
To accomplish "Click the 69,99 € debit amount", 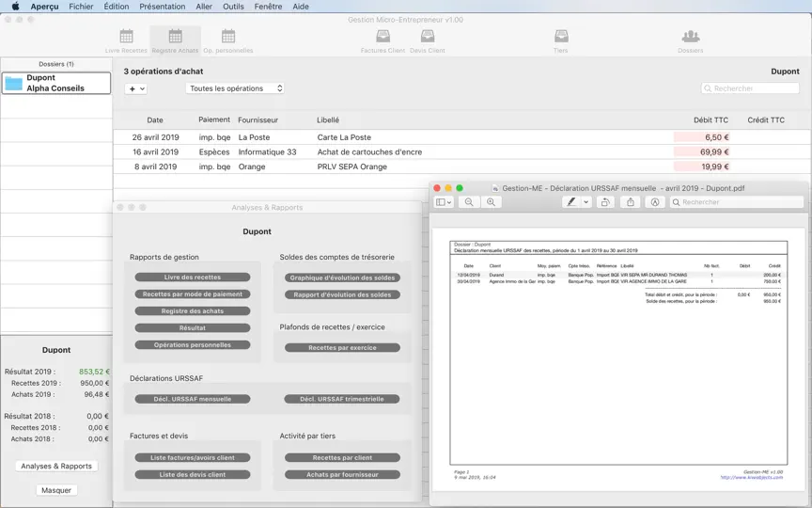I will (x=714, y=151).
